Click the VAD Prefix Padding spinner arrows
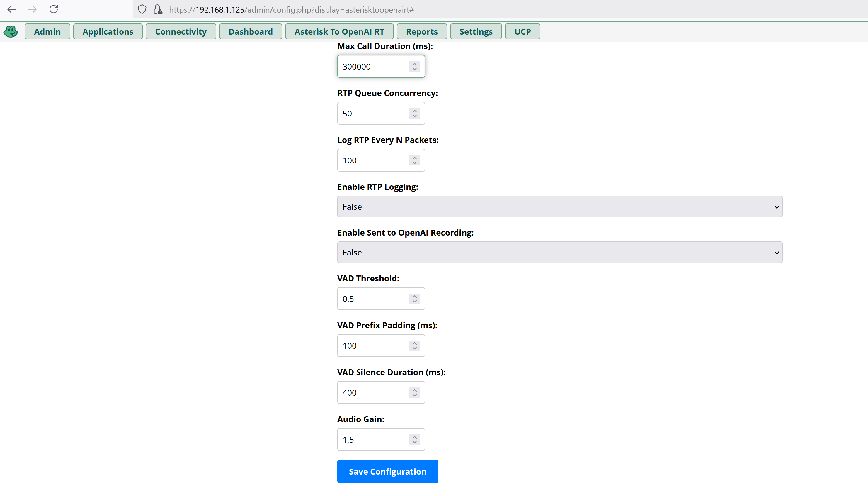Screen dimensions: 868x496 click(x=414, y=346)
